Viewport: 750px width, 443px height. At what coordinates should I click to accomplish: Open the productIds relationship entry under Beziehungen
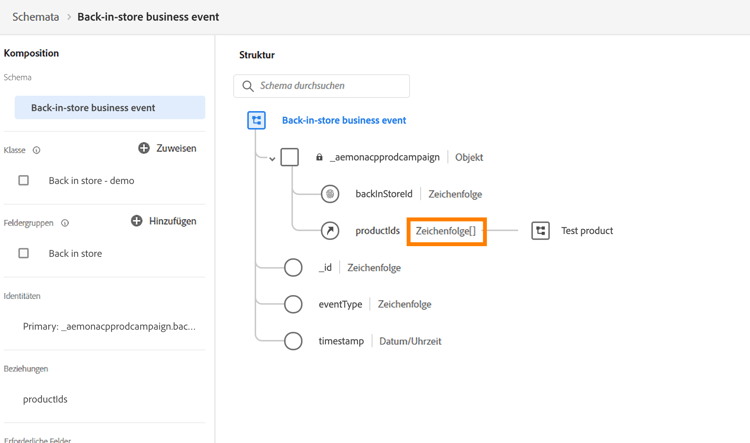point(45,399)
